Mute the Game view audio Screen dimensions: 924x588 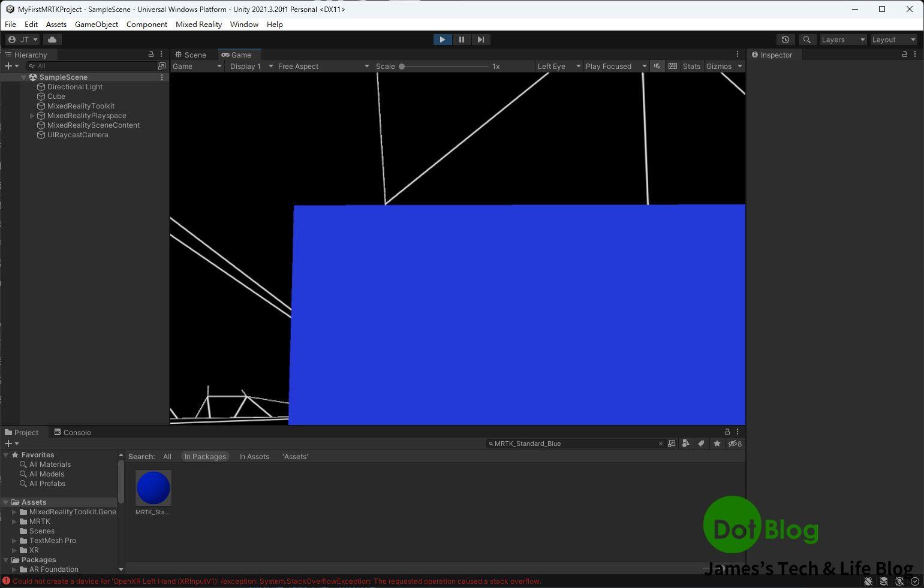point(657,66)
